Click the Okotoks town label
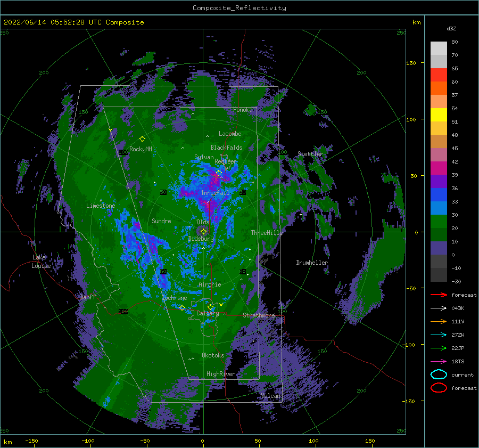 point(213,355)
